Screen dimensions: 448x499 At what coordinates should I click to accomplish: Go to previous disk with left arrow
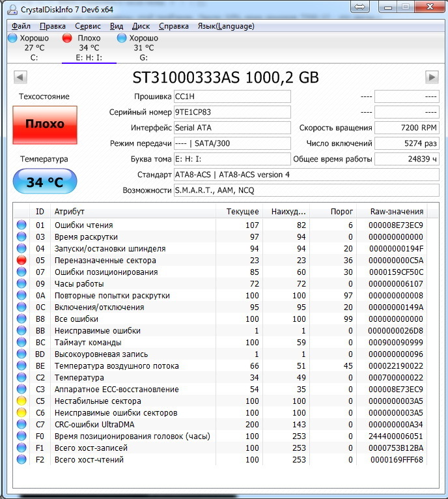20,77
